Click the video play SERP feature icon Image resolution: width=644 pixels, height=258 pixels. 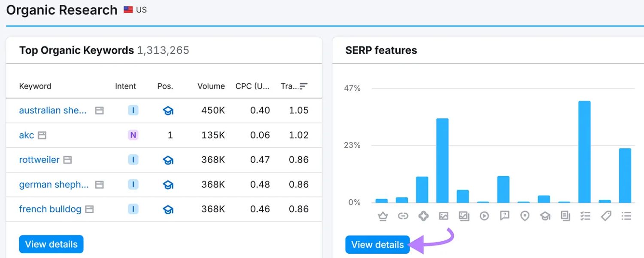484,216
